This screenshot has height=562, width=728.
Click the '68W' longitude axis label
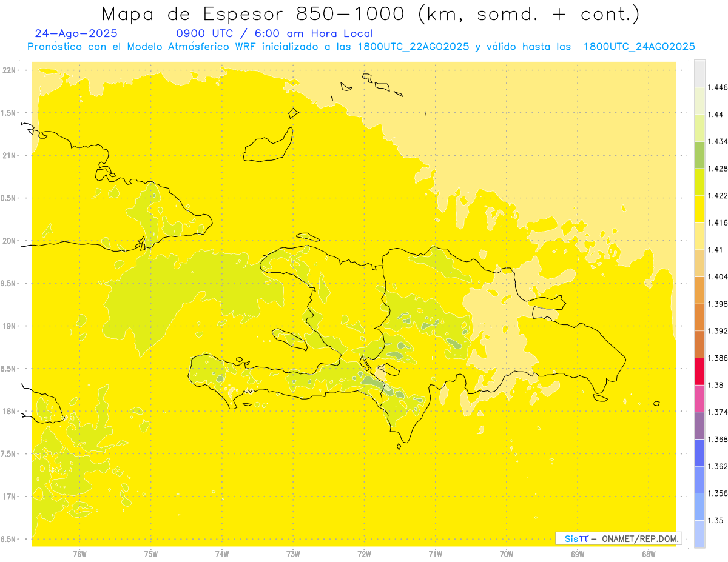649,553
